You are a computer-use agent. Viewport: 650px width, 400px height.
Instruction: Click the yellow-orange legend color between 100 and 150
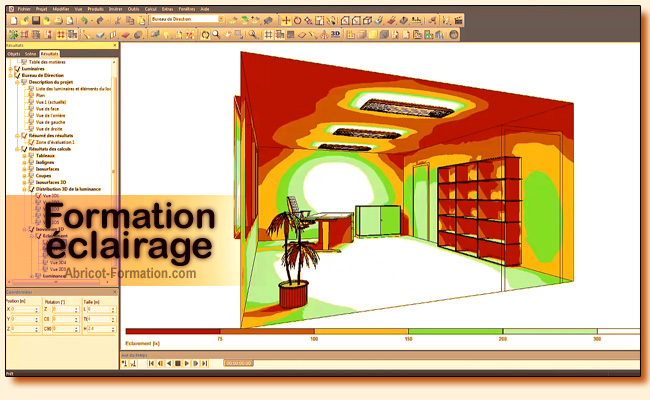tap(361, 331)
